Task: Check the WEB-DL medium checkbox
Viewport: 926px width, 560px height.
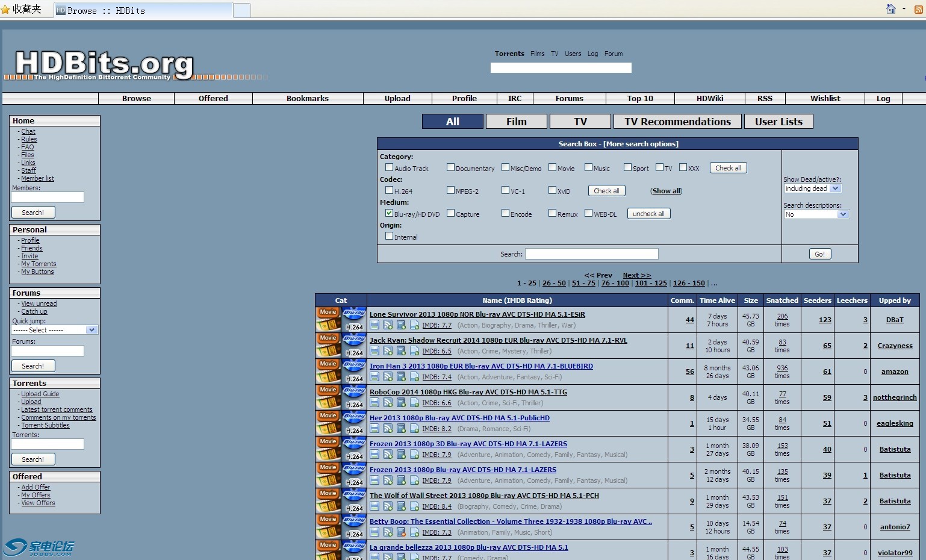Action: [x=588, y=213]
